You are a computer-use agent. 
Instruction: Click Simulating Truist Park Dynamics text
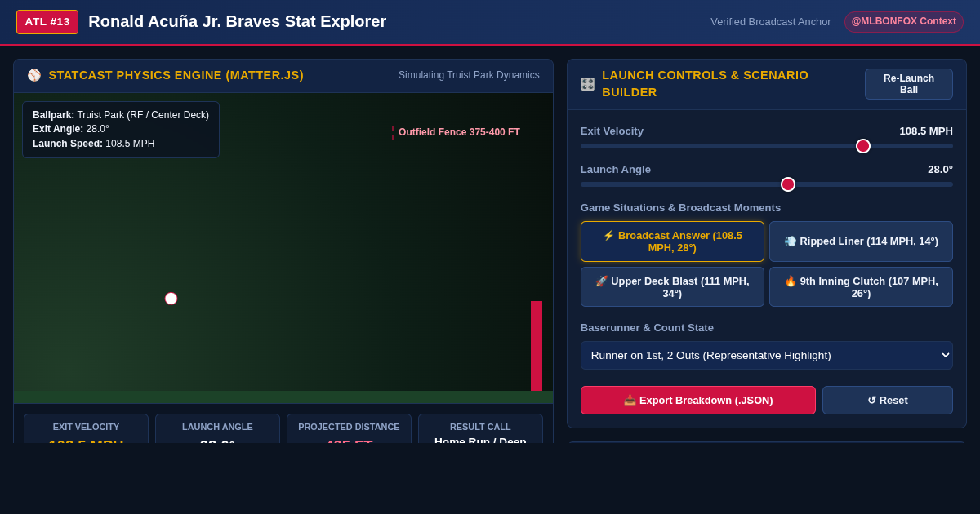click(x=469, y=75)
